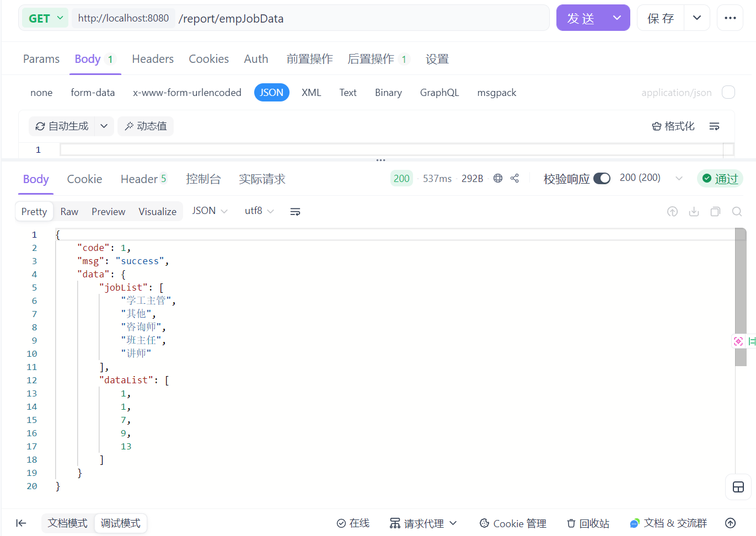This screenshot has height=536, width=756.
Task: Select the msgpack body type
Action: point(497,93)
